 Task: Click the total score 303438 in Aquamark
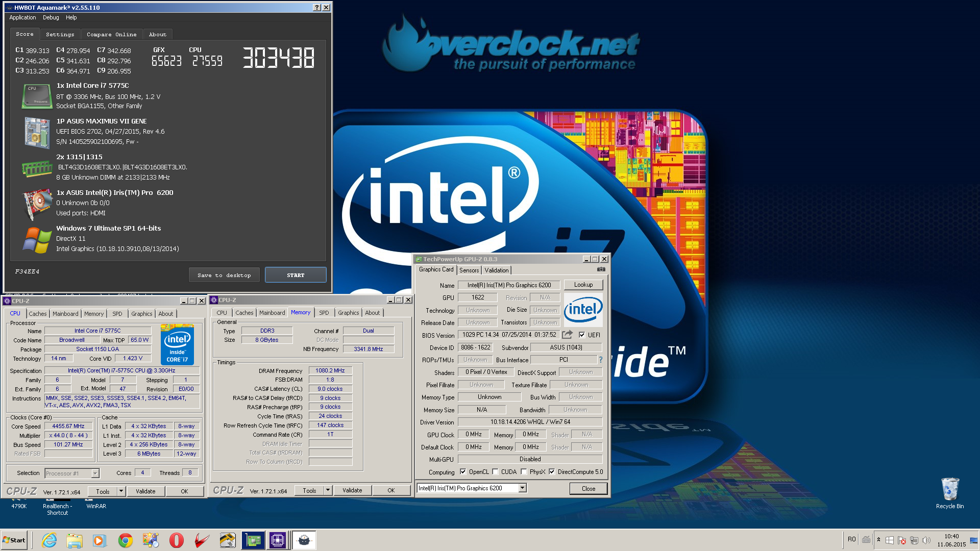(278, 58)
